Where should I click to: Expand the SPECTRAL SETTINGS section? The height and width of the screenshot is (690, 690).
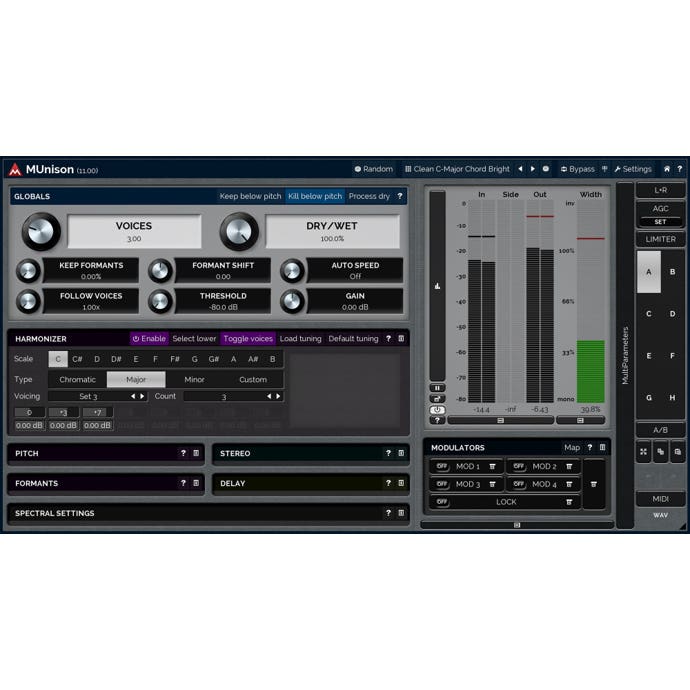(x=208, y=513)
